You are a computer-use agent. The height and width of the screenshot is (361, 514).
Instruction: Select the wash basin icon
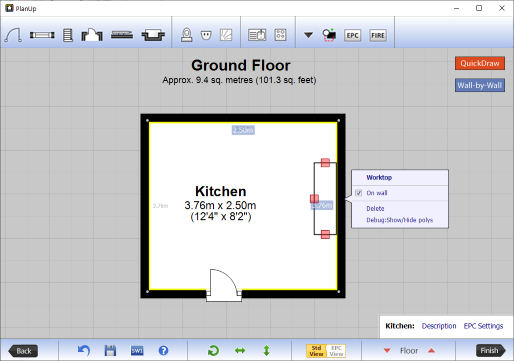click(x=206, y=35)
